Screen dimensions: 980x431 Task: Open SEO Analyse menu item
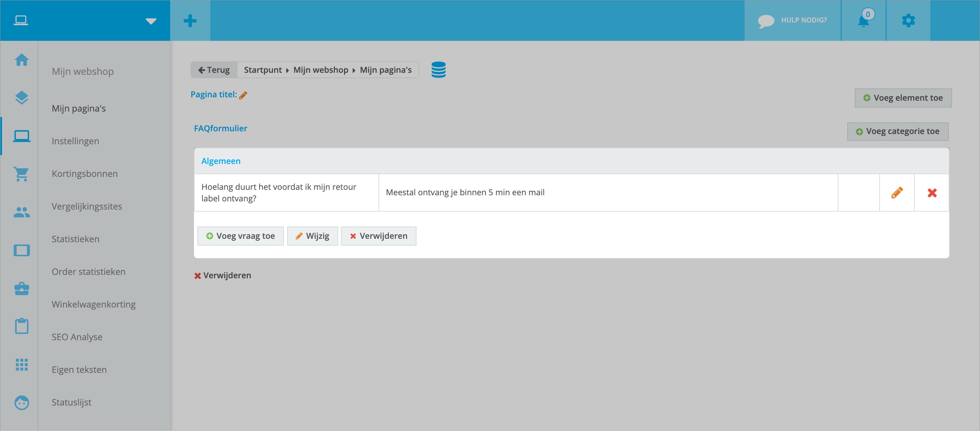point(77,337)
